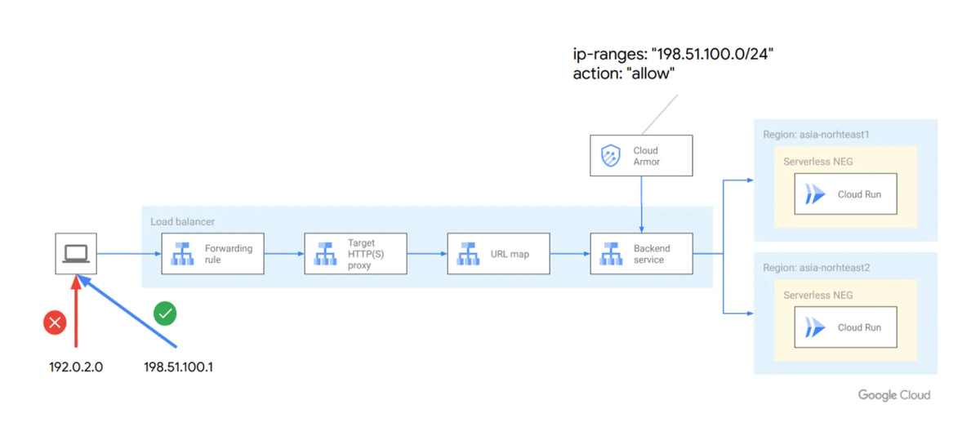Select the Forwarding rule load balancer icon

tap(183, 254)
